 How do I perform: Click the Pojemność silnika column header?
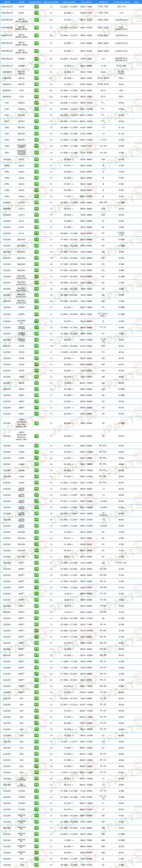click(x=51, y=2)
